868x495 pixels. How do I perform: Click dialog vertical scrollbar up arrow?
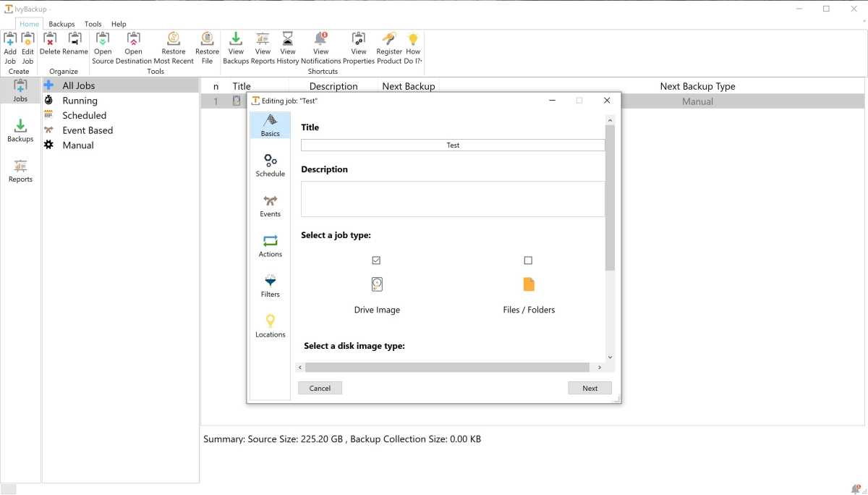[x=610, y=120]
